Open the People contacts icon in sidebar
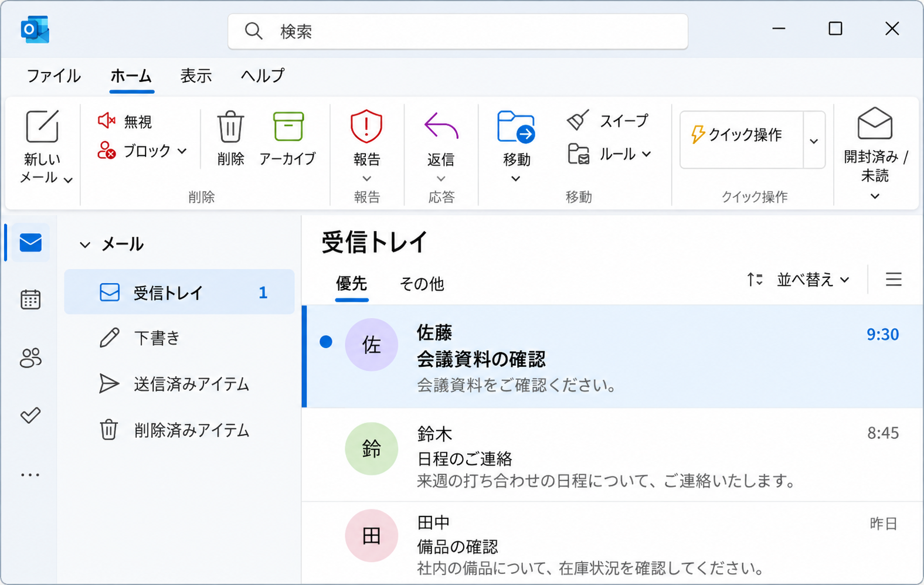 pos(30,358)
